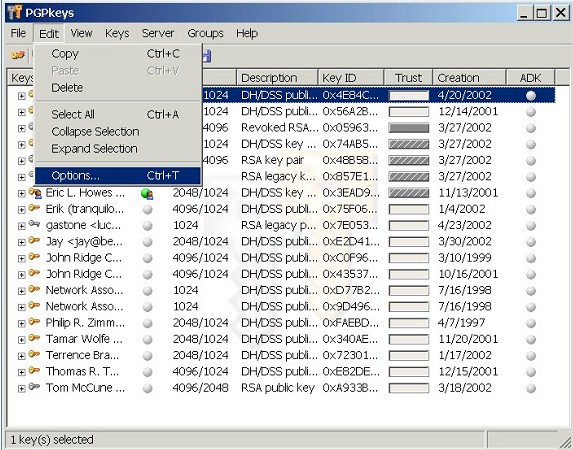Click key icon beside Tamar Wolfe
This screenshot has height=450, width=573.
[34, 338]
